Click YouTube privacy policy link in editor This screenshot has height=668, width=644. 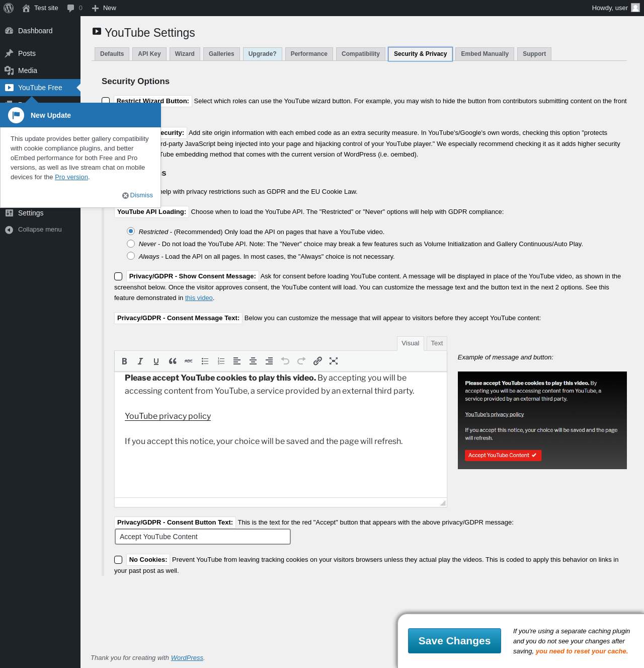168,416
